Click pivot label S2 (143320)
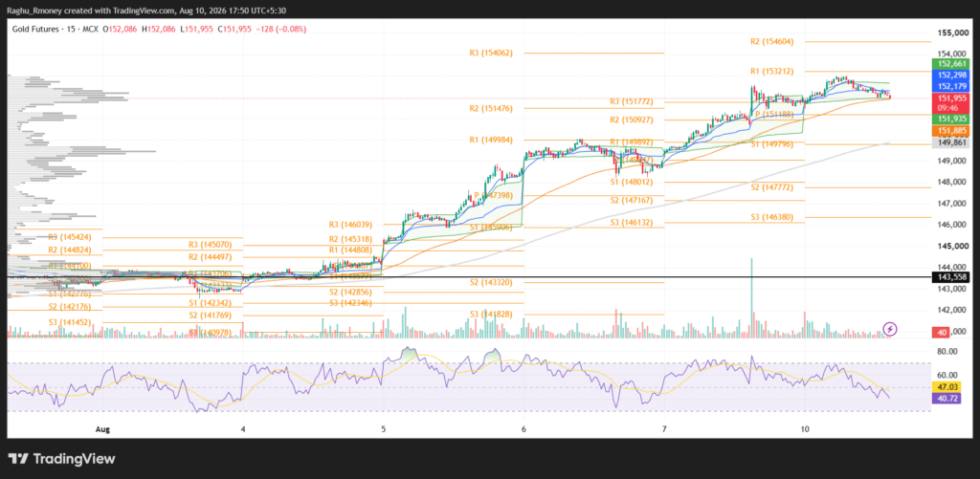This screenshot has width=980, height=479. (x=491, y=282)
